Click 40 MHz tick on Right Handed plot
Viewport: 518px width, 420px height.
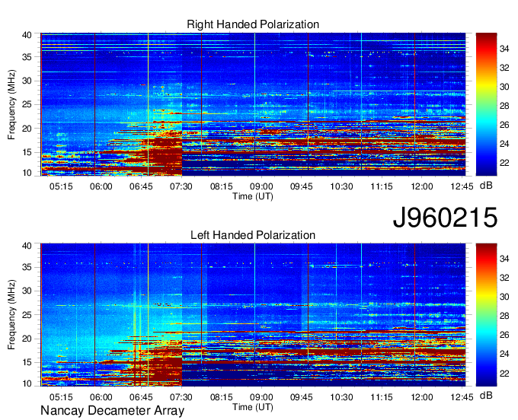tap(27, 35)
